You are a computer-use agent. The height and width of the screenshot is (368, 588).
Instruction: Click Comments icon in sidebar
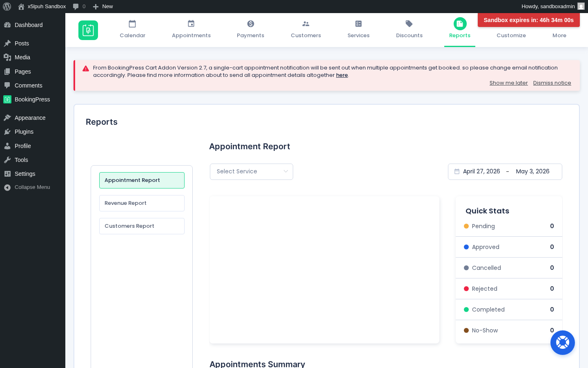coord(7,85)
